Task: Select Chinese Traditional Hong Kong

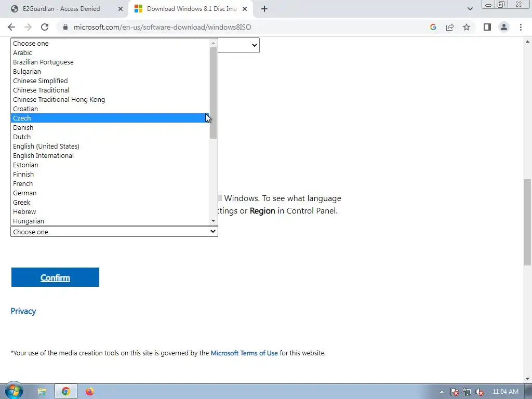Action: coord(110,99)
